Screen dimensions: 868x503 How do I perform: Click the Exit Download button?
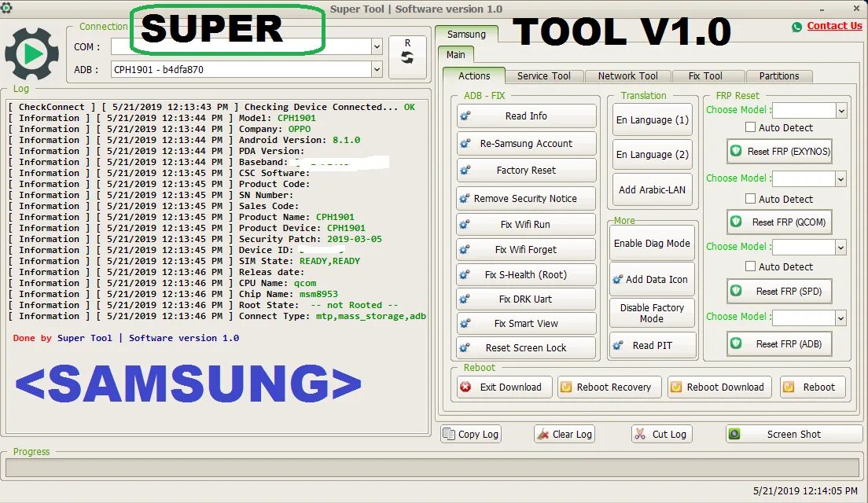point(504,387)
